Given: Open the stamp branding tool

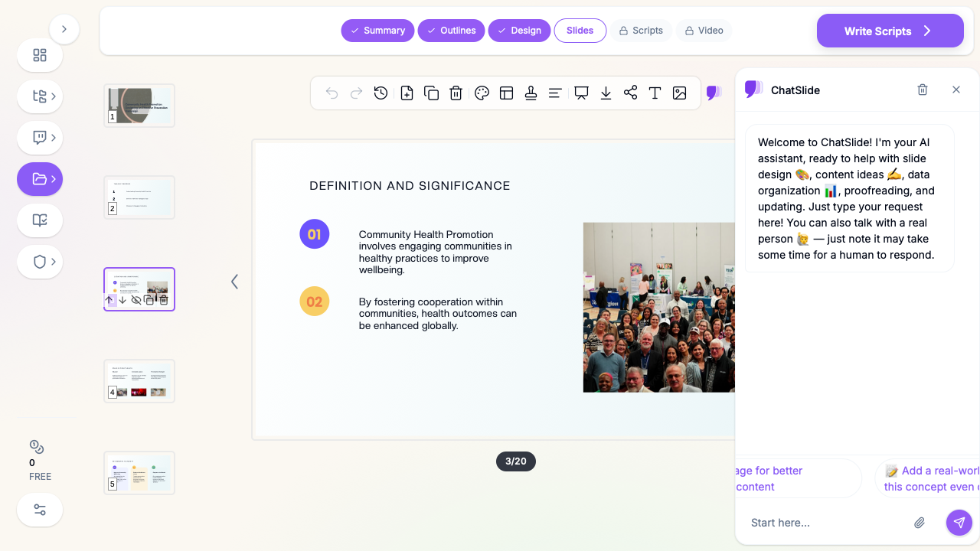Looking at the screenshot, I should [x=531, y=93].
